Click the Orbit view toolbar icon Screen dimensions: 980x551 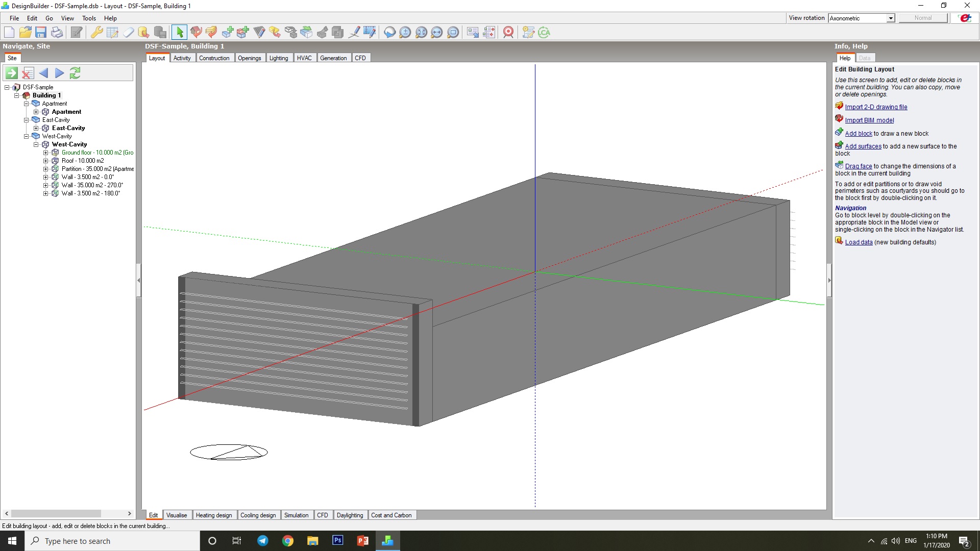click(389, 32)
